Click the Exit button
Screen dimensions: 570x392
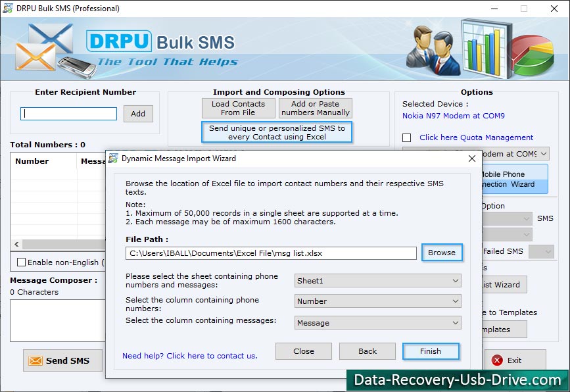[515, 360]
